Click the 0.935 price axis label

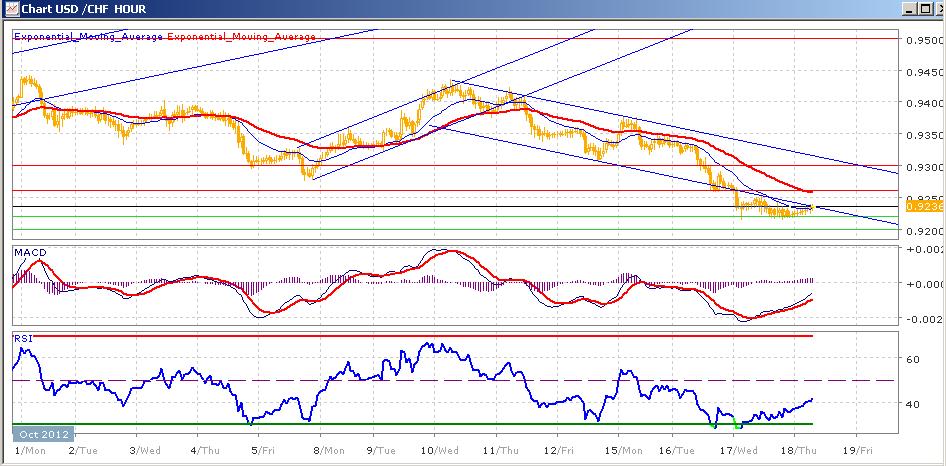click(x=925, y=135)
